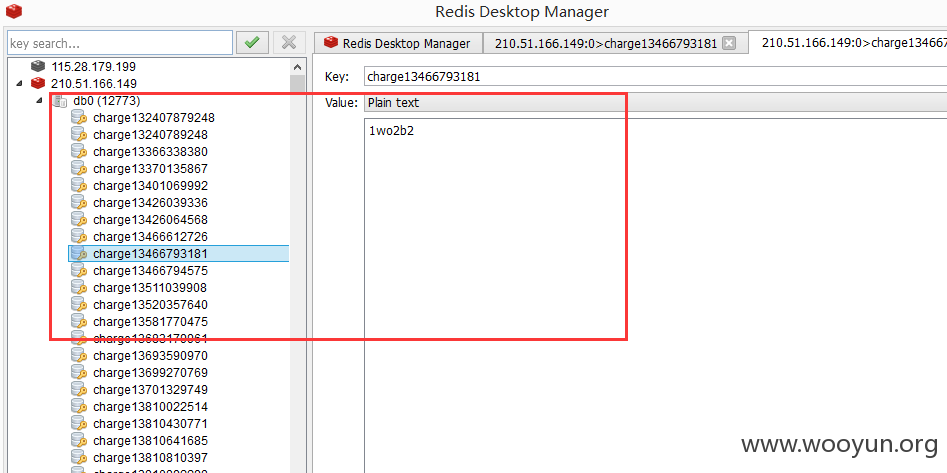Select key text charge13240789248

pos(150,134)
